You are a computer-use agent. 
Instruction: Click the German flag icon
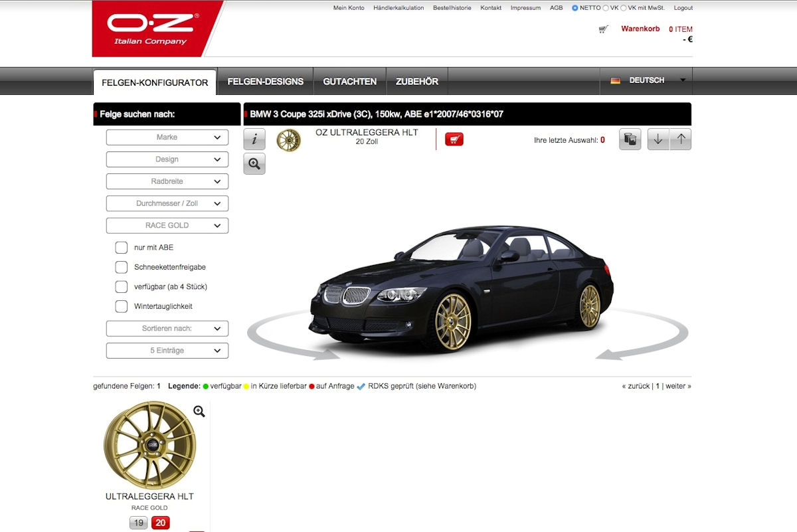click(x=616, y=80)
